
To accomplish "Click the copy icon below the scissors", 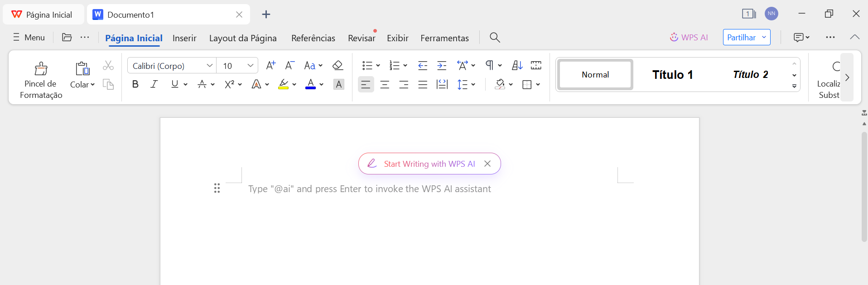I will pyautogui.click(x=108, y=84).
